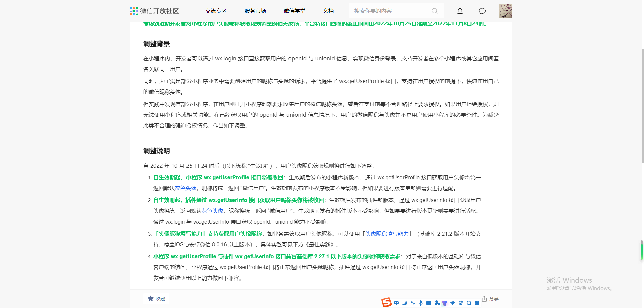Click green text 自生效期起，小程序 wx.getUserProfile 接口将被收回
This screenshot has height=308, width=644.
coord(218,178)
